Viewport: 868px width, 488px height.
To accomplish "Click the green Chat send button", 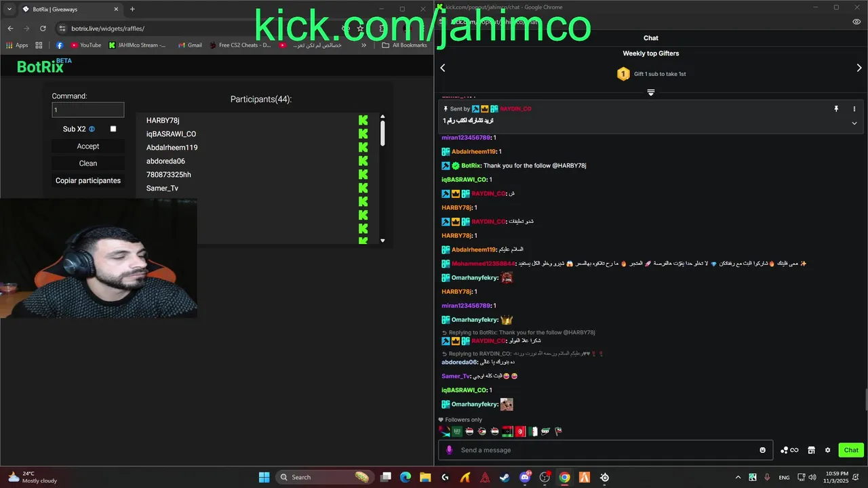I will click(851, 450).
